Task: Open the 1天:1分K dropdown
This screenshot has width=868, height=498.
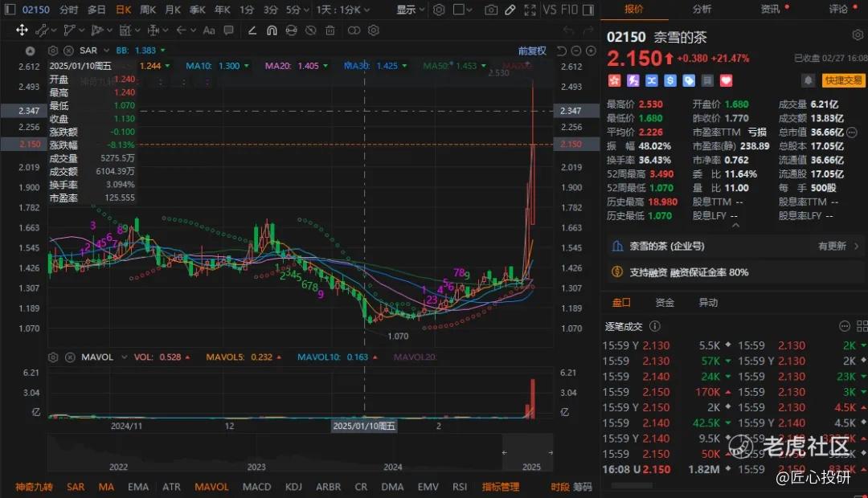Action: (343, 10)
